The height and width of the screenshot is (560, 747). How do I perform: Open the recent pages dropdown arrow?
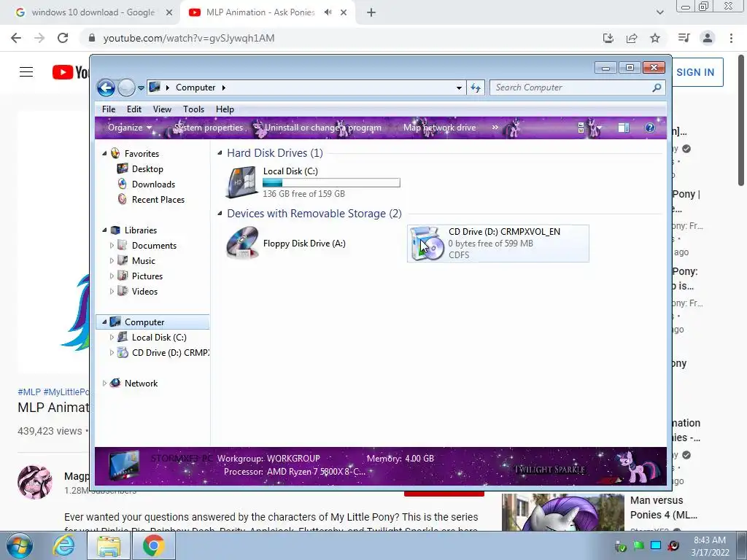141,88
